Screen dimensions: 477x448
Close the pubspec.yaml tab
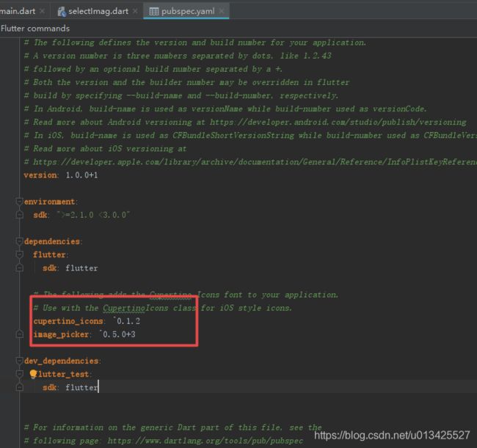tap(222, 11)
